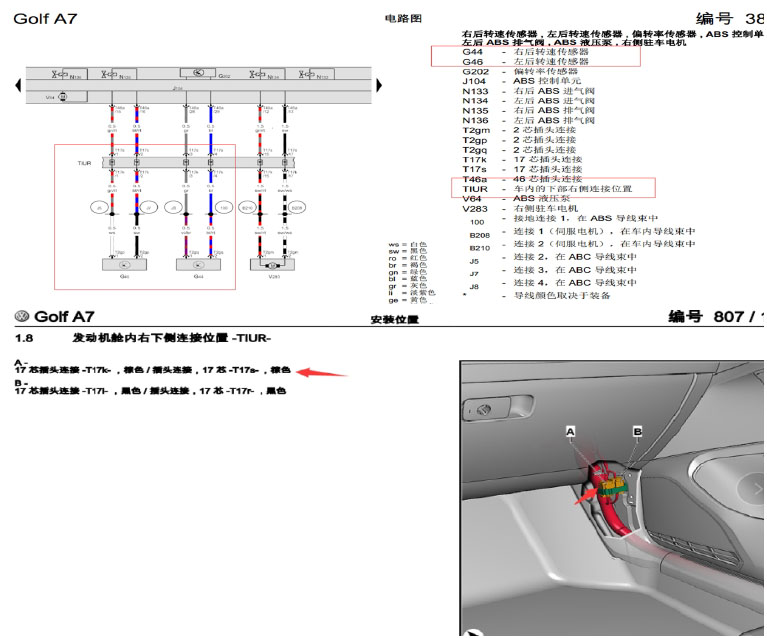Click color key entry 'bl = 蓝色'

click(408, 279)
